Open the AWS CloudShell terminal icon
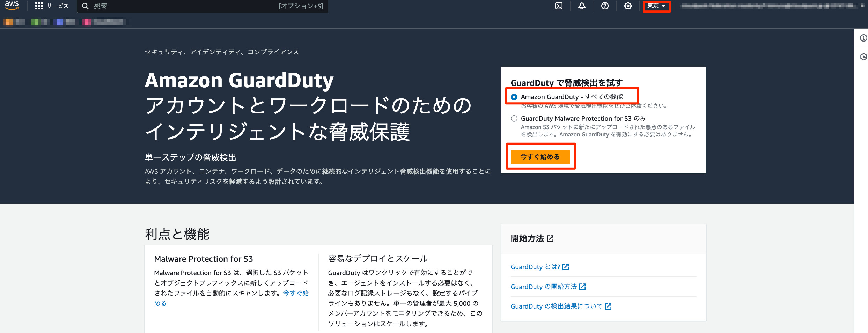Image resolution: width=868 pixels, height=333 pixels. pos(559,6)
